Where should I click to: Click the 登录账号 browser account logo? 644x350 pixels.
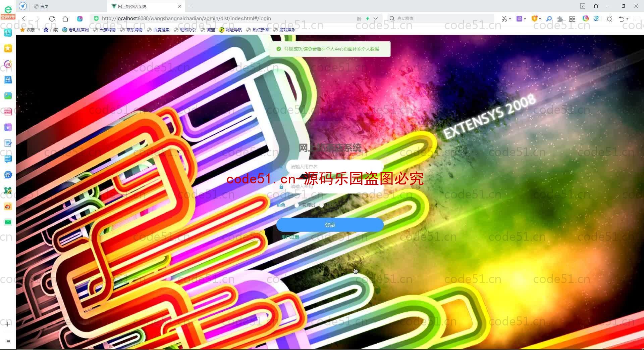tap(8, 12)
